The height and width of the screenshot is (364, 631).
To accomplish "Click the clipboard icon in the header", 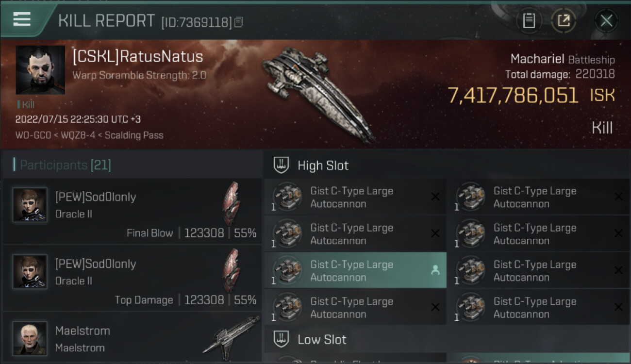I will (529, 21).
